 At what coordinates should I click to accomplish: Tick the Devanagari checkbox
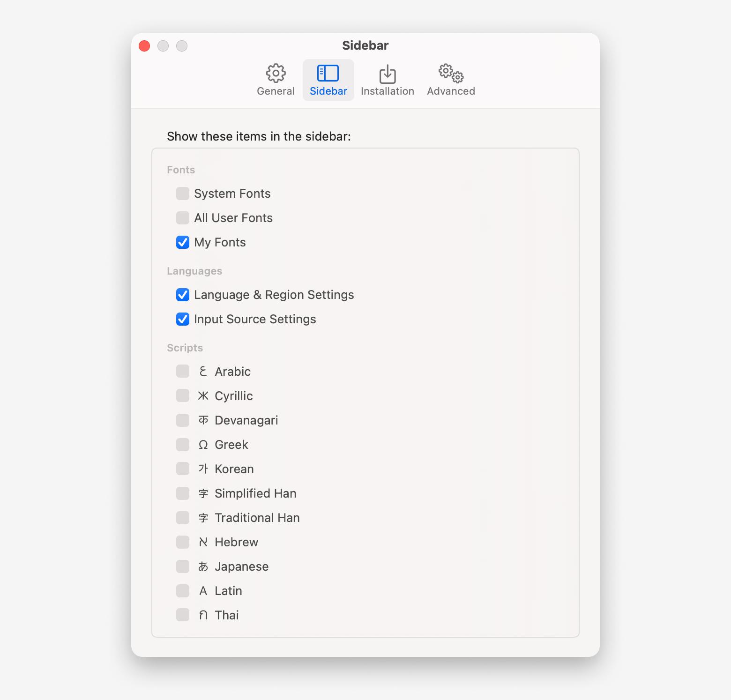(183, 420)
